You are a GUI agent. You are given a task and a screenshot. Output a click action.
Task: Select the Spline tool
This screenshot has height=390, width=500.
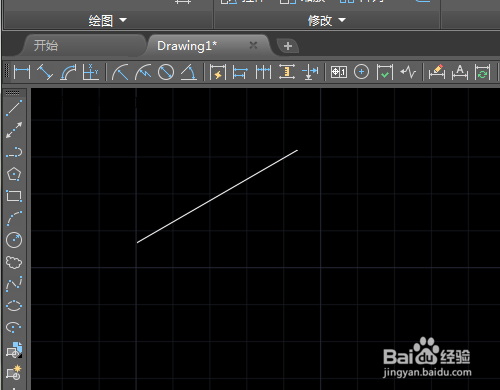(x=14, y=284)
